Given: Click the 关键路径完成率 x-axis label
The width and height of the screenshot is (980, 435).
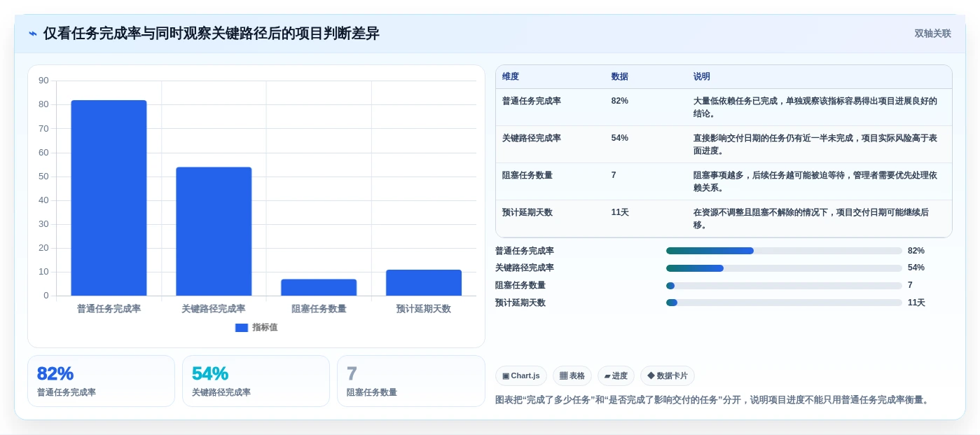Looking at the screenshot, I should (x=214, y=308).
